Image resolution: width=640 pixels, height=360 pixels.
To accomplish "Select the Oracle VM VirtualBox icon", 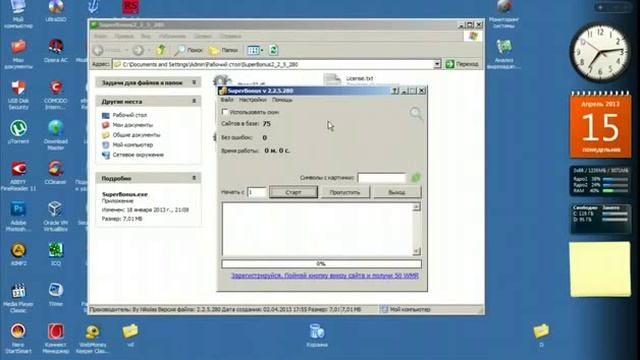I will click(x=56, y=217).
